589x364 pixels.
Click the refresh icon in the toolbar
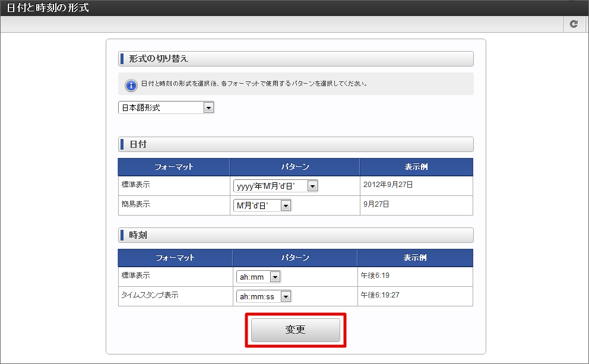[574, 24]
